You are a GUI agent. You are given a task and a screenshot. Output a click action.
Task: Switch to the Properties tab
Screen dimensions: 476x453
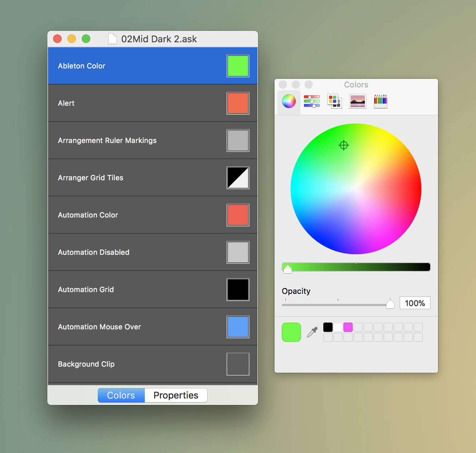point(176,395)
